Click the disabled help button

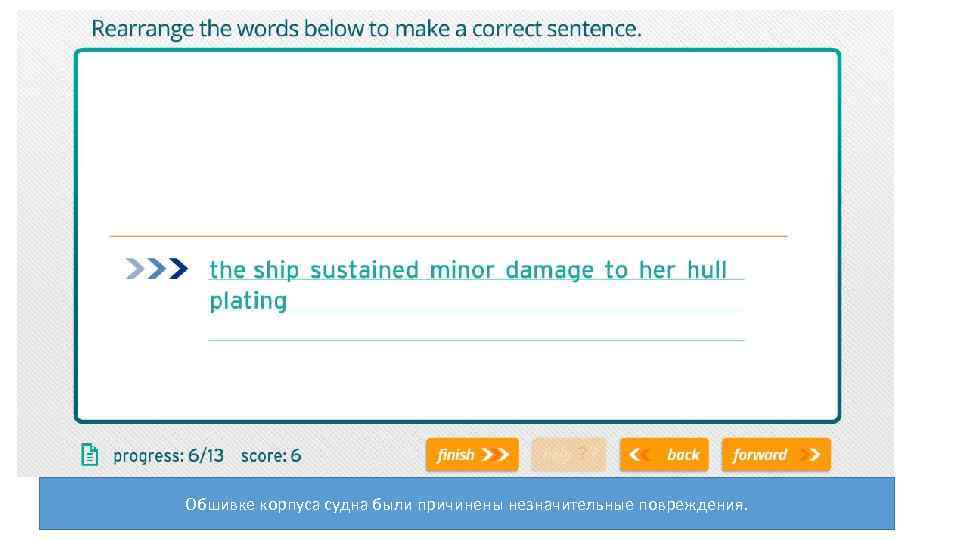click(568, 455)
